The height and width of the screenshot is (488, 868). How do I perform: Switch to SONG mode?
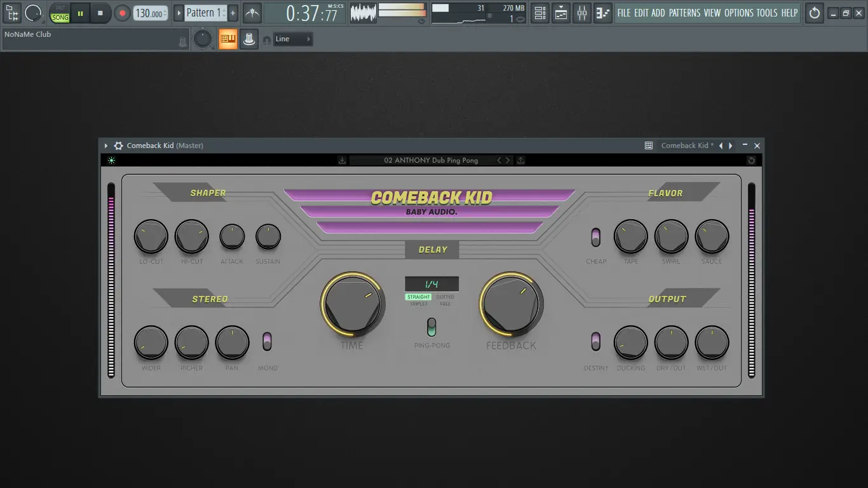(60, 18)
